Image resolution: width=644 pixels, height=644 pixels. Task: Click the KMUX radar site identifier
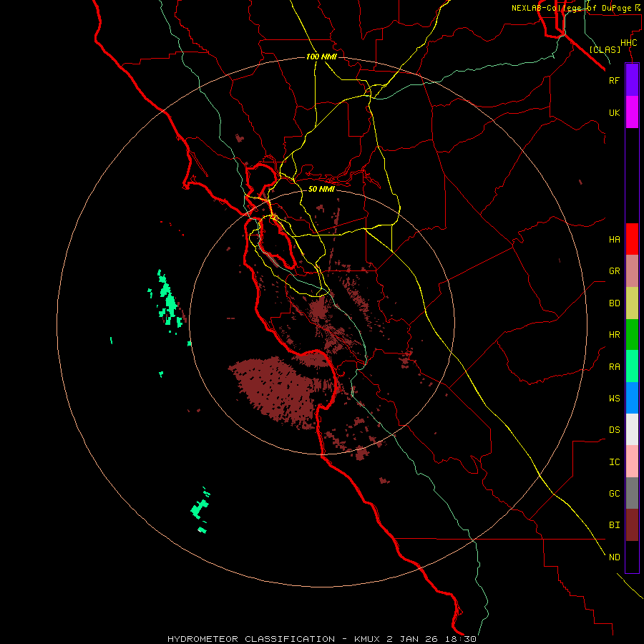tap(369, 639)
